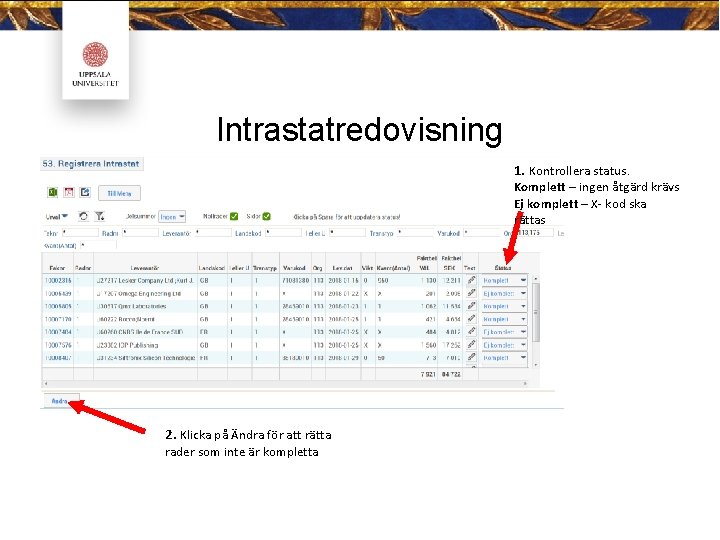720x540 pixels.
Task: Open status dropdown for invoice 10008407
Action: tap(504, 357)
